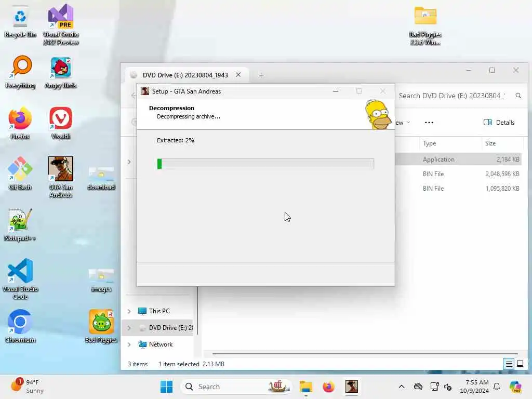Close the DVD Drive (E:) tab

[x=238, y=75]
